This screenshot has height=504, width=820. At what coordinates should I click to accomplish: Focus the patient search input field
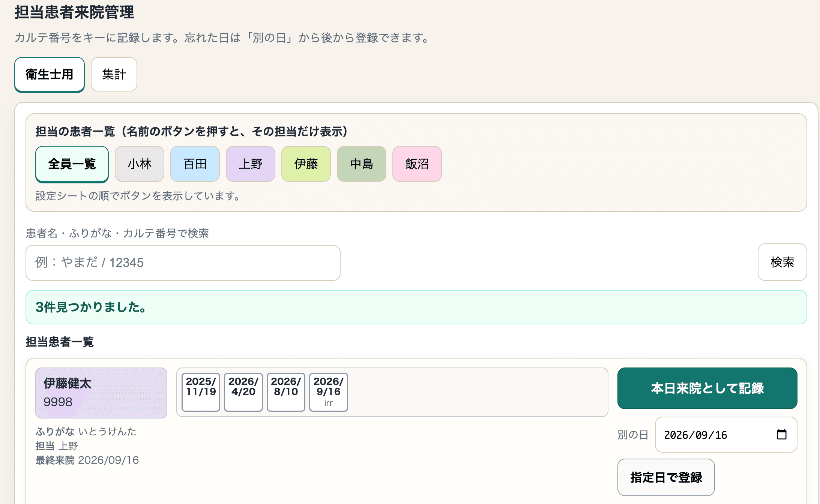click(x=183, y=262)
